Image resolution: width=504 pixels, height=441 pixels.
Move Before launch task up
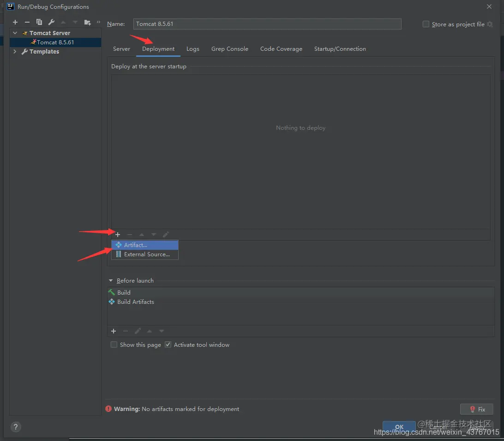pos(150,331)
